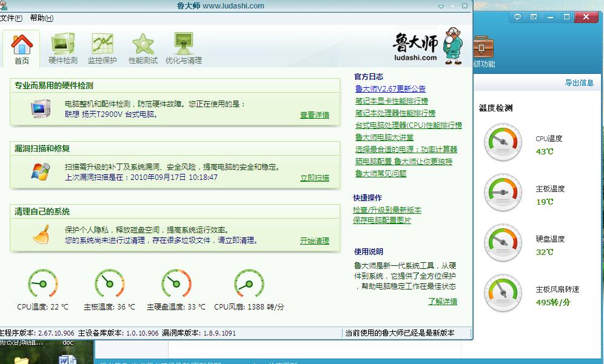The width and height of the screenshot is (604, 364).
Task: Click the Windows flag icon in vulnerability scan panel
Action: 41,171
